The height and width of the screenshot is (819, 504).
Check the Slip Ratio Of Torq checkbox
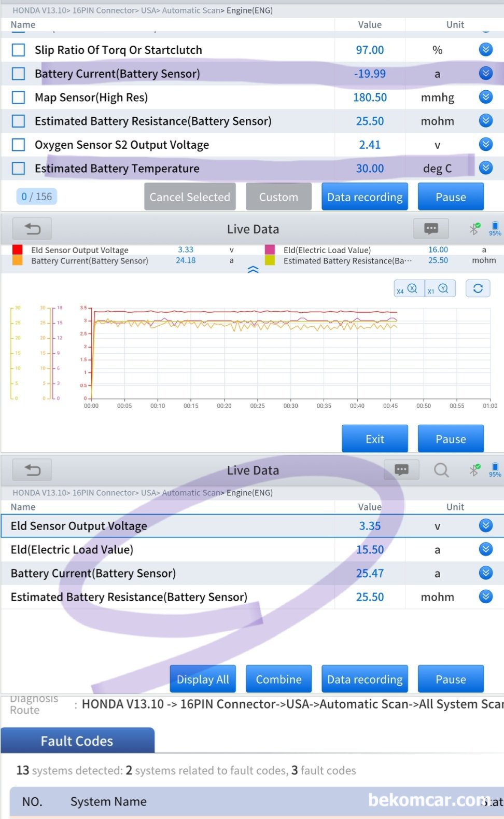[x=19, y=50]
